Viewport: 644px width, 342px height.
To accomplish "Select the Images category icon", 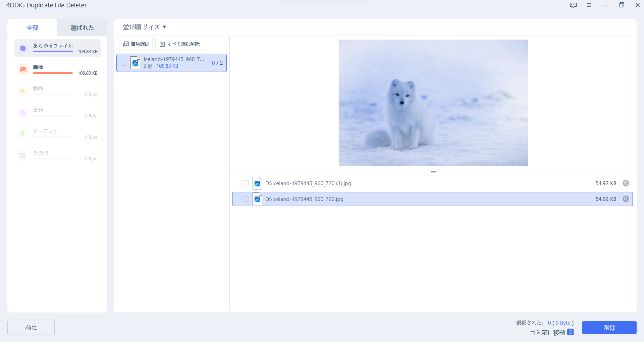I will [x=23, y=70].
